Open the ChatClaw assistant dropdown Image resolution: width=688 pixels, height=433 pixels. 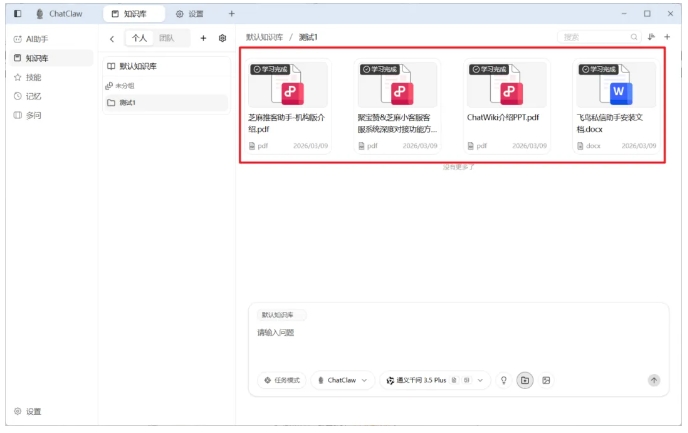(343, 380)
